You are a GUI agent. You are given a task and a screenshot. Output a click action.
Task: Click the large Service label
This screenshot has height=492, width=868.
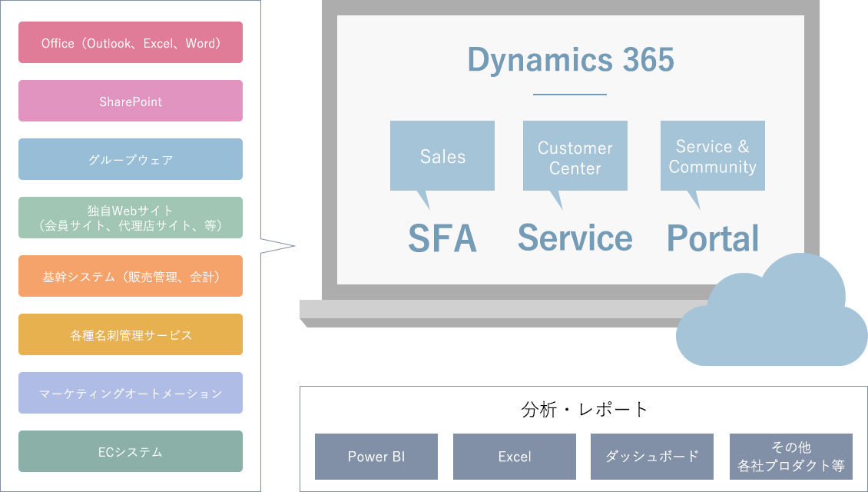(x=575, y=238)
